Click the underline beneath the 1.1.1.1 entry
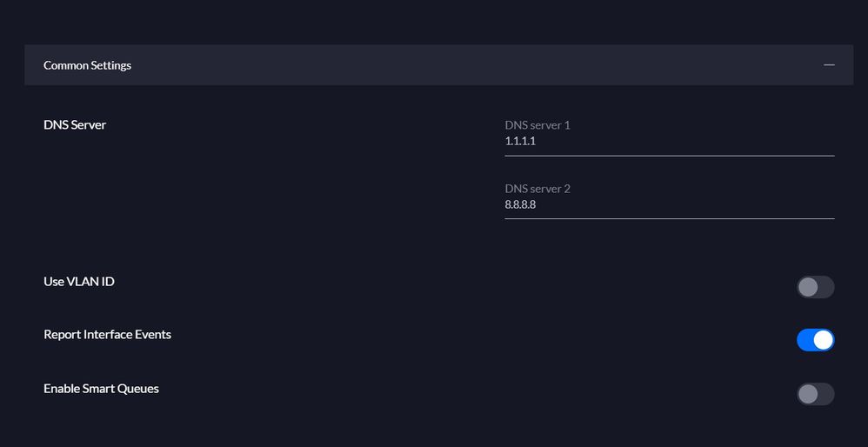Screen dimensions: 868x447 [668, 156]
